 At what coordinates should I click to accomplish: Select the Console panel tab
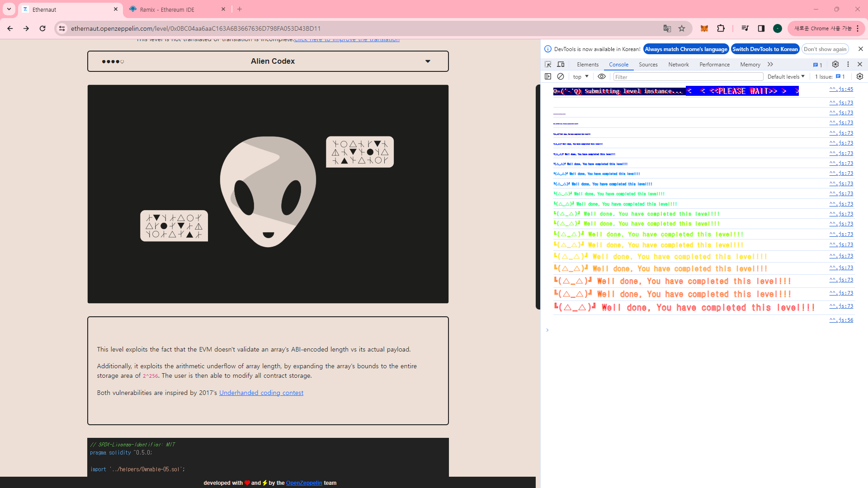tap(618, 65)
